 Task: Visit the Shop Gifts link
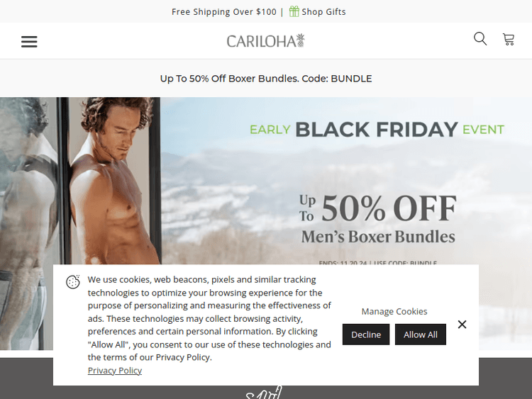tap(323, 12)
